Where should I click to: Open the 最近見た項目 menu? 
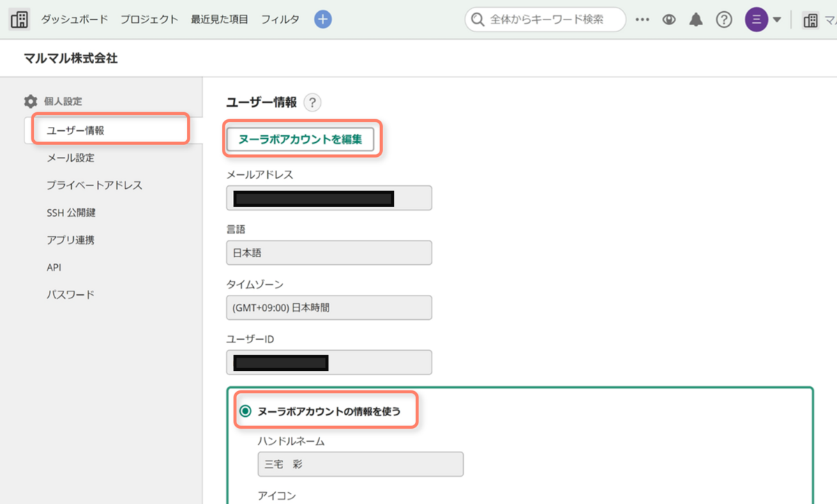(219, 20)
